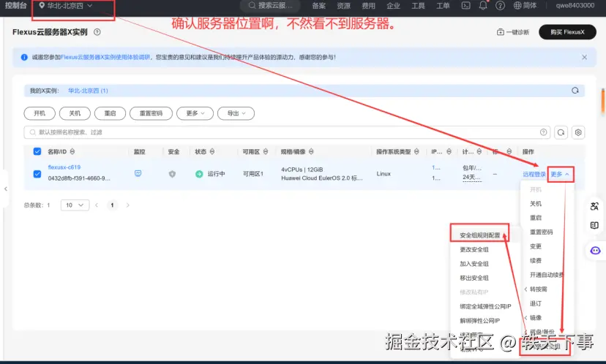
Task: Choose 移出安全组 from the submenu
Action: (x=474, y=278)
